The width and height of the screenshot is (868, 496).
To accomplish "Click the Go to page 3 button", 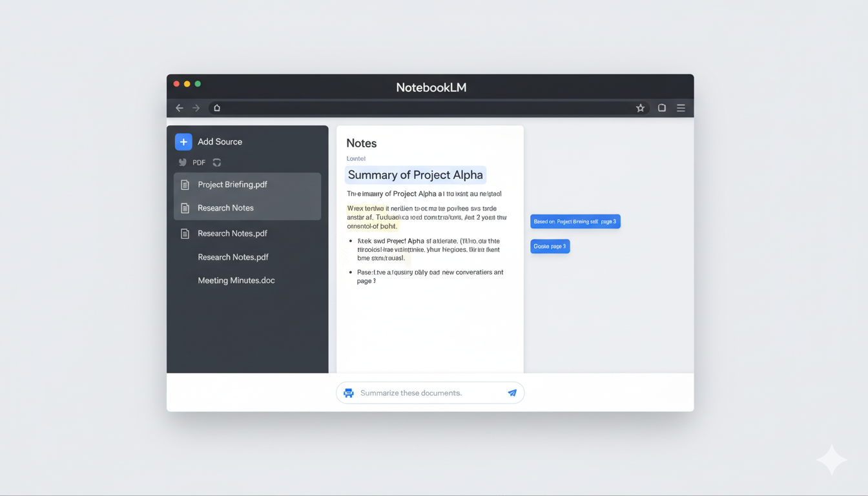I will (x=550, y=246).
